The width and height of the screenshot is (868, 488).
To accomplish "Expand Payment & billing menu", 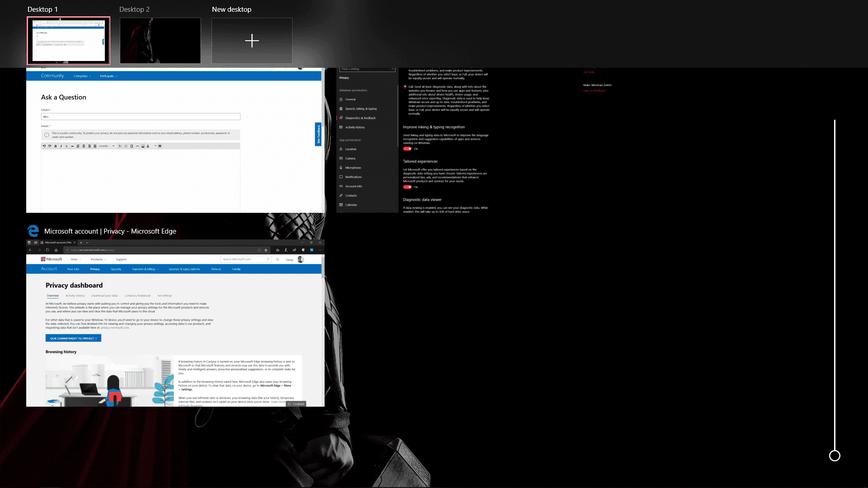I will point(145,269).
